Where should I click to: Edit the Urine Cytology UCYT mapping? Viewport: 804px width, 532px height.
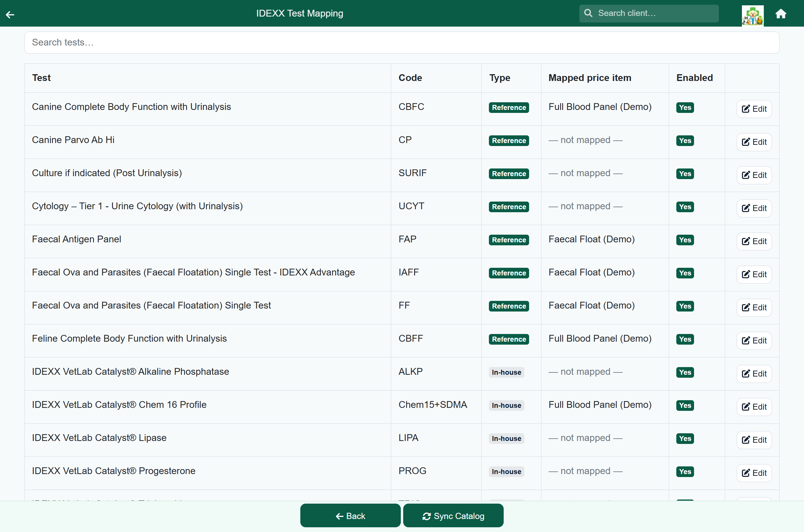pyautogui.click(x=754, y=208)
